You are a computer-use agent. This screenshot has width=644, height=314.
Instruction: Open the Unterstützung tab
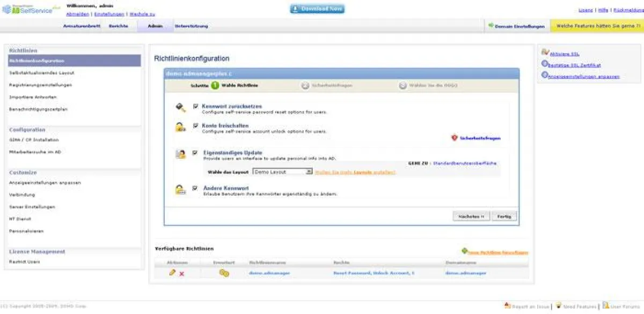tap(191, 26)
